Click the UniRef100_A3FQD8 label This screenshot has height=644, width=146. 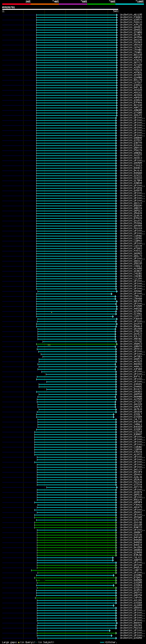[131, 369]
